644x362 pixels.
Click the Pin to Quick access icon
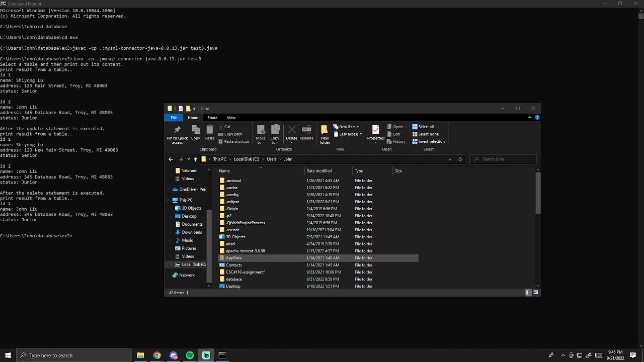click(x=177, y=130)
